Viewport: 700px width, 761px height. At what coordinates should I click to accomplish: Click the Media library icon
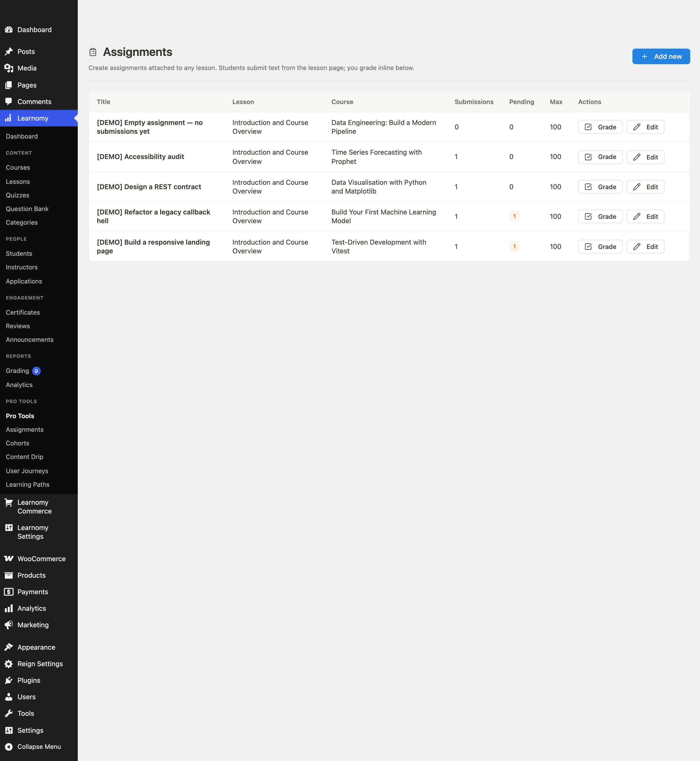pos(9,68)
